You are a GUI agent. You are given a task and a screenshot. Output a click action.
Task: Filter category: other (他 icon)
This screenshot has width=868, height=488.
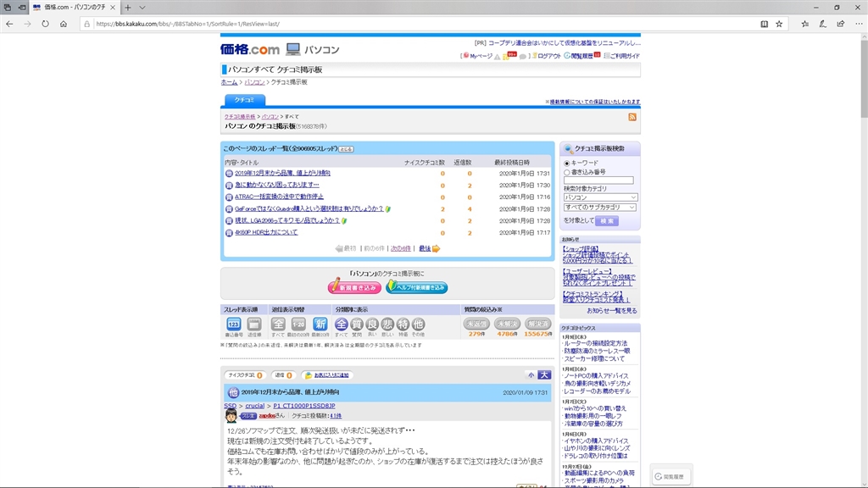point(418,324)
